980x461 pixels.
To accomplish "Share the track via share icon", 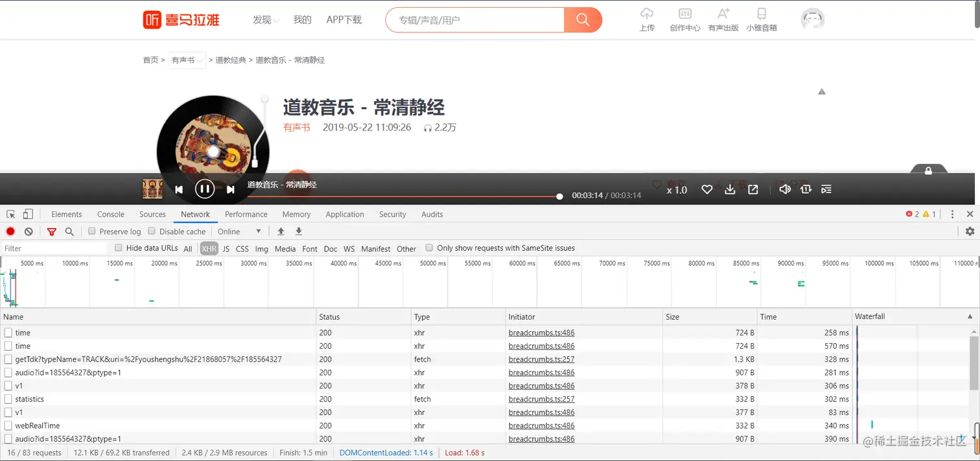I will point(753,189).
